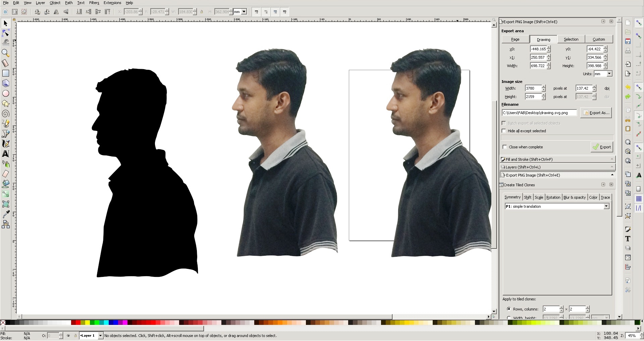This screenshot has width=644, height=341.
Task: Select the Rows, columns radio button
Action: 509,309
